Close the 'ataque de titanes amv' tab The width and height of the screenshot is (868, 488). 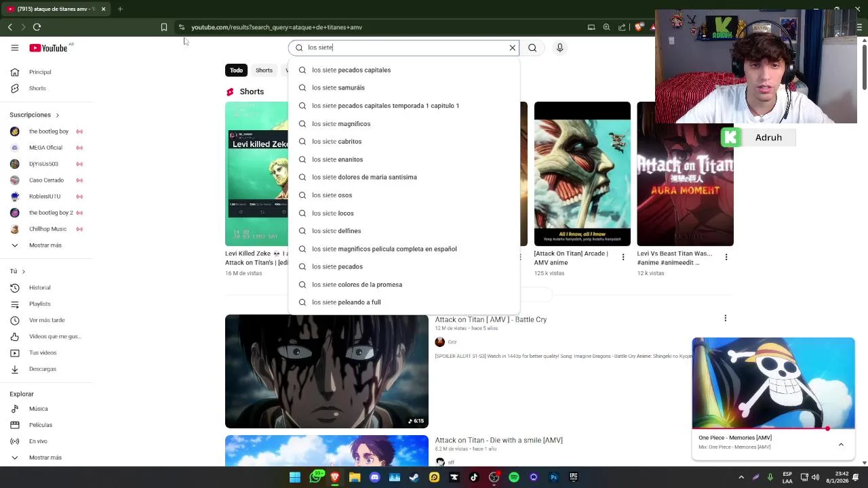(x=103, y=9)
